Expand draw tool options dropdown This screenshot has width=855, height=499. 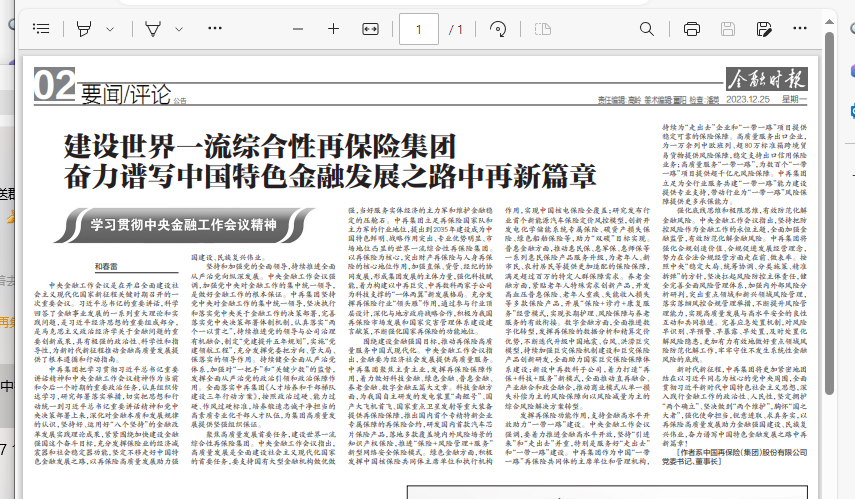click(x=179, y=29)
